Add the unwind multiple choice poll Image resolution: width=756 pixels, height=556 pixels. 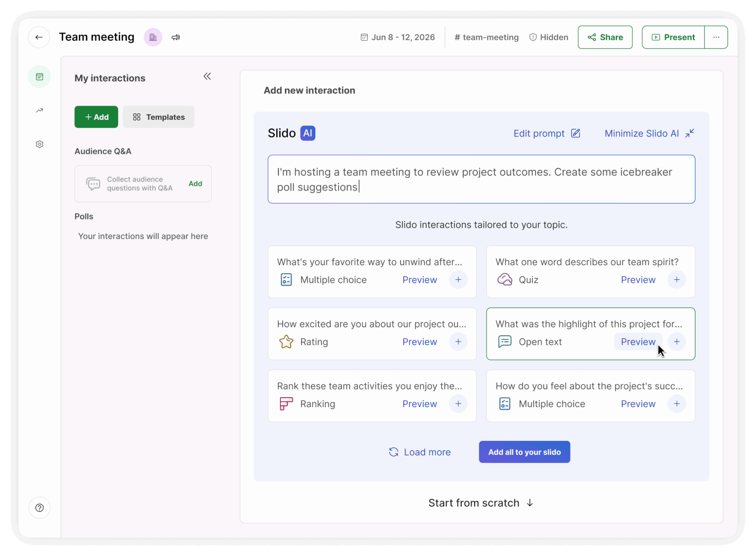(458, 280)
